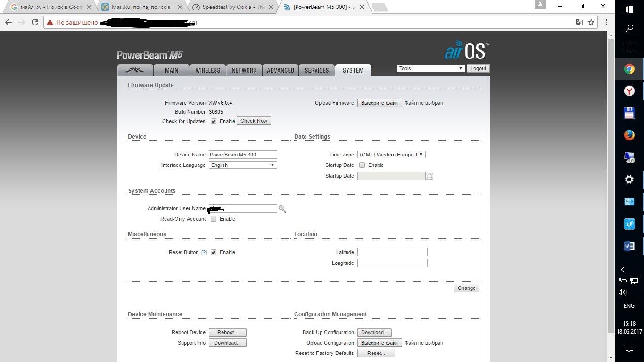This screenshot has width=644, height=362.
Task: Download the Support Info
Action: tap(228, 343)
